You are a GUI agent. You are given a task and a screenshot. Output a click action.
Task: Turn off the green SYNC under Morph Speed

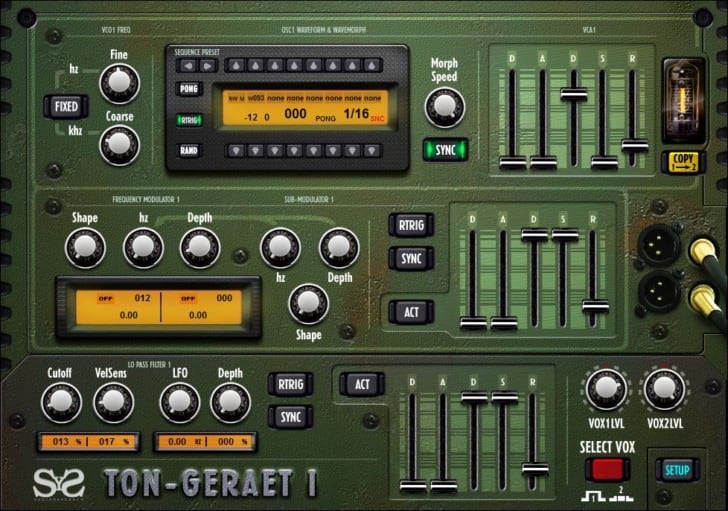[x=445, y=150]
